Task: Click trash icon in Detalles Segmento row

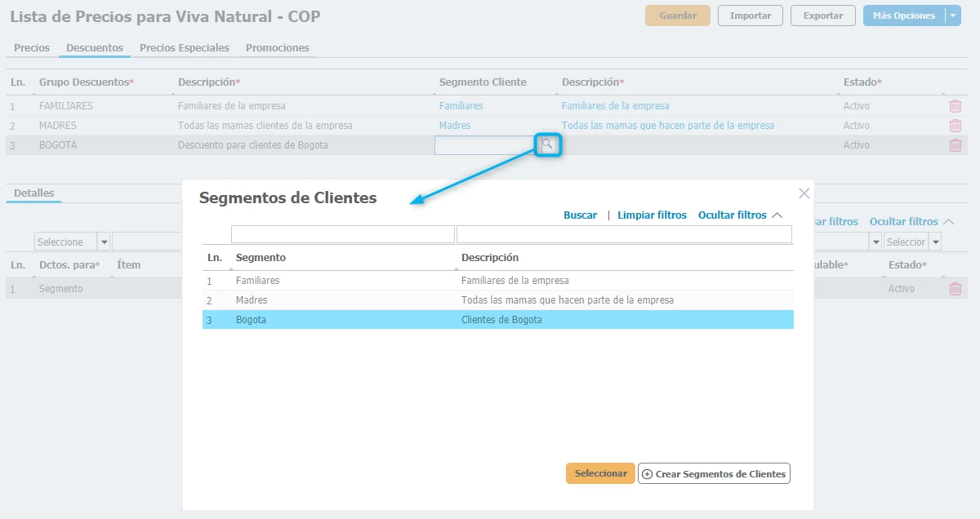Action: 955,289
